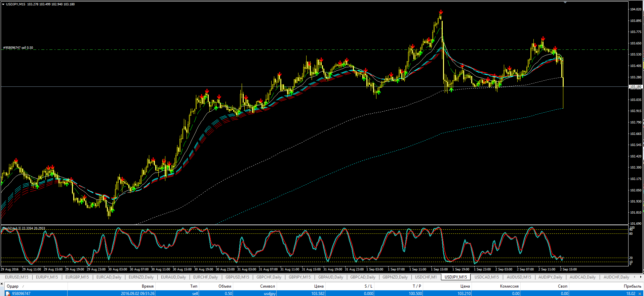
Task: Click the order type cell 'sell'
Action: point(195,294)
